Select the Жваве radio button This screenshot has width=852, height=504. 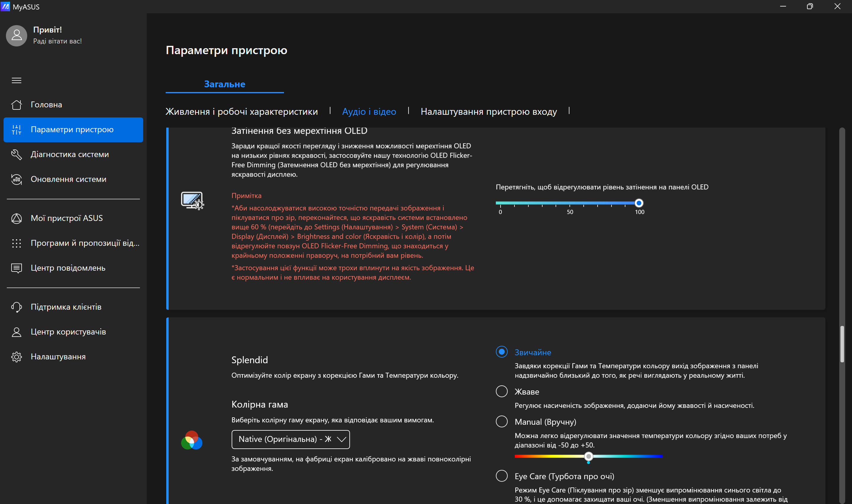tap(501, 391)
